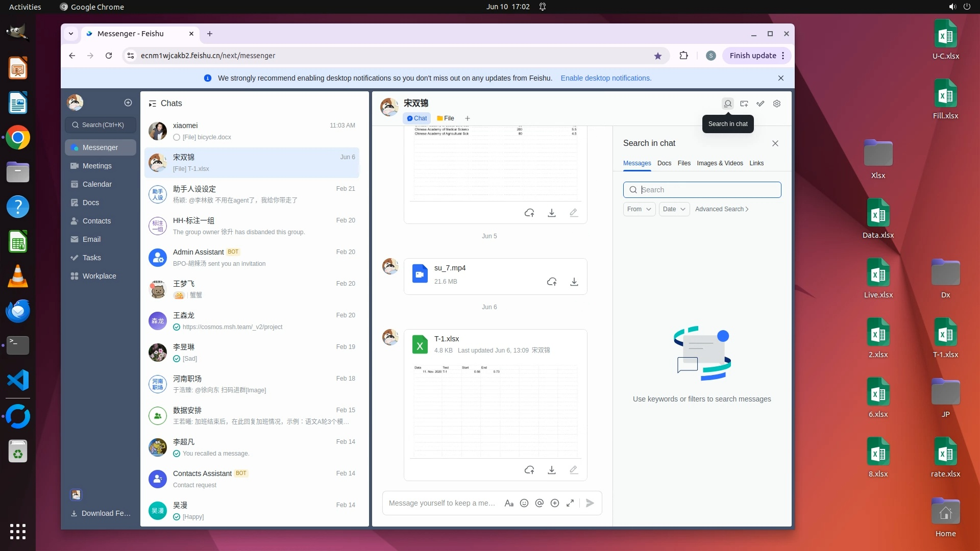Open emoji picker in message box
This screenshot has height=551, width=980.
pos(524,503)
